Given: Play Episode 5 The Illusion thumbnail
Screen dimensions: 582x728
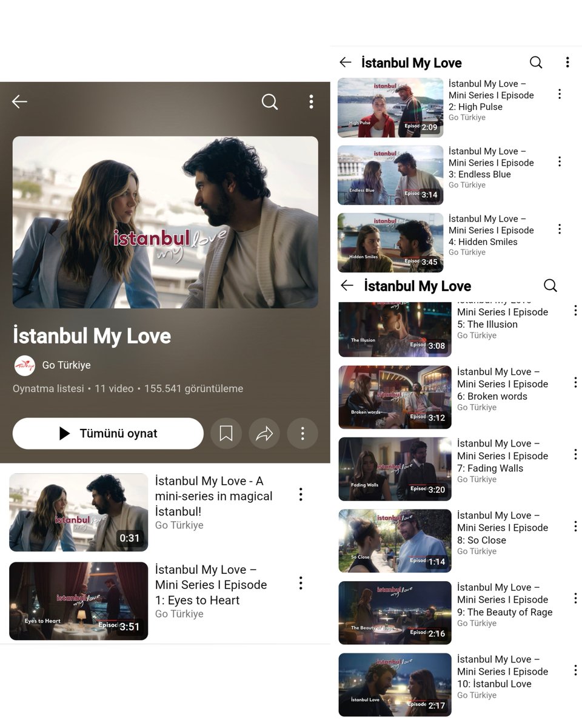Looking at the screenshot, I should click(x=395, y=329).
